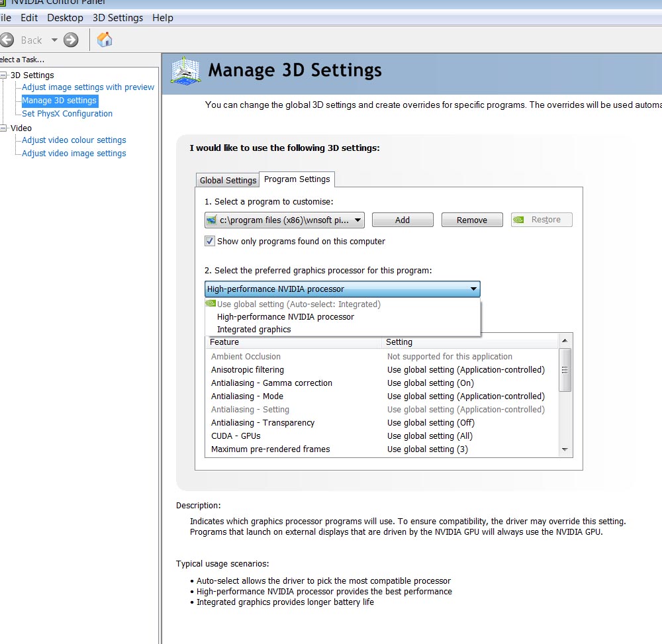This screenshot has height=644, width=662.
Task: Click the program icon in the program selector
Action: tap(212, 220)
